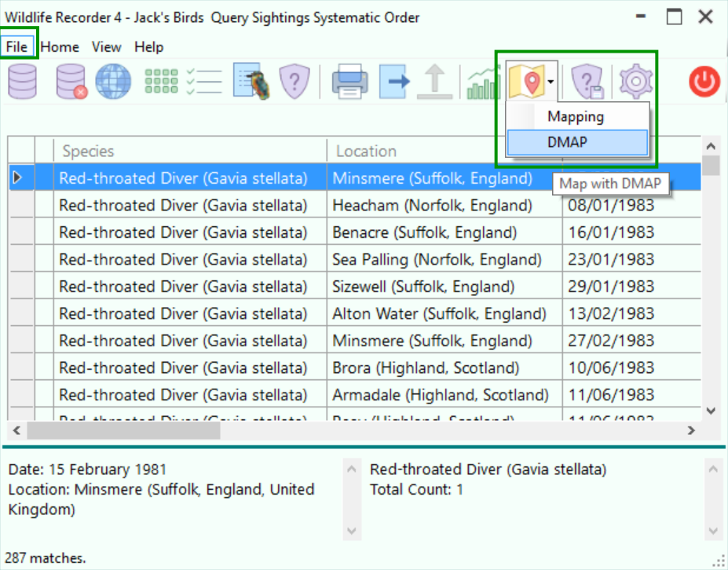
Task: Click the date 23/01/1983
Action: (x=611, y=259)
